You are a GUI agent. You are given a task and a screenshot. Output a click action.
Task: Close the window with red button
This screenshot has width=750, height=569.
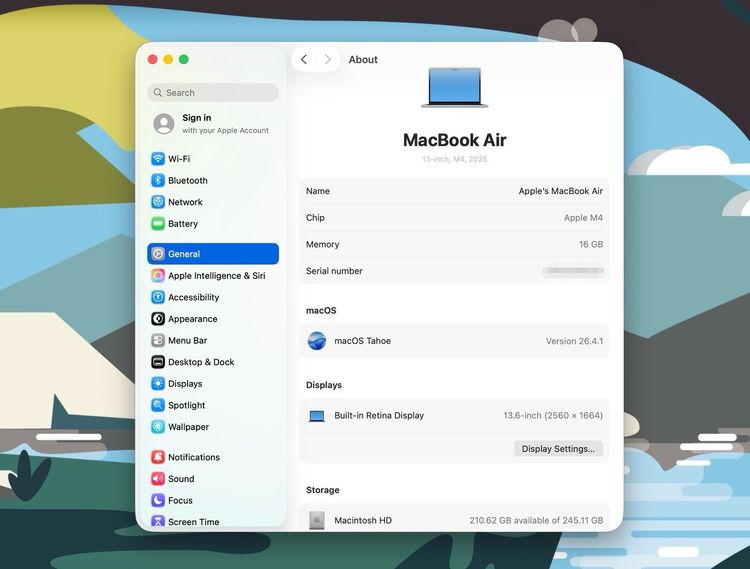coord(153,59)
